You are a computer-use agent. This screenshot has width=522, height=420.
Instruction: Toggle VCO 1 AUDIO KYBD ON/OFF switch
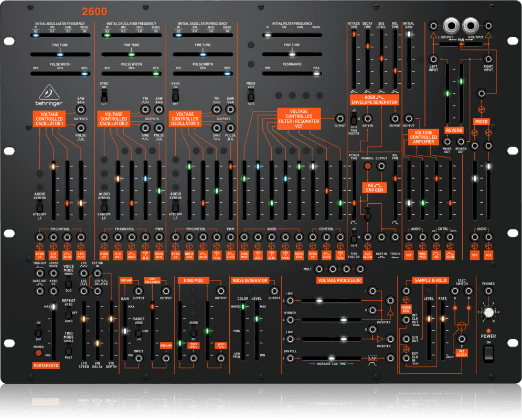[x=40, y=206]
